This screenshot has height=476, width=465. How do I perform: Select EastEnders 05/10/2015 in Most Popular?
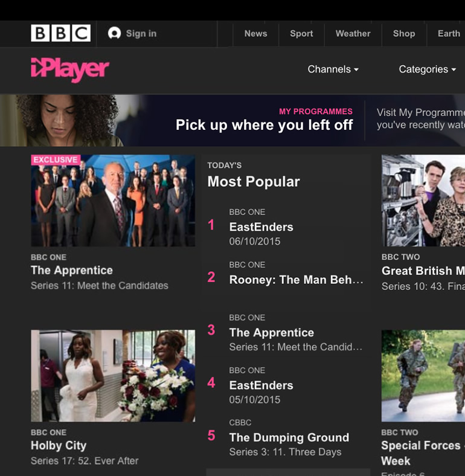pyautogui.click(x=285, y=385)
